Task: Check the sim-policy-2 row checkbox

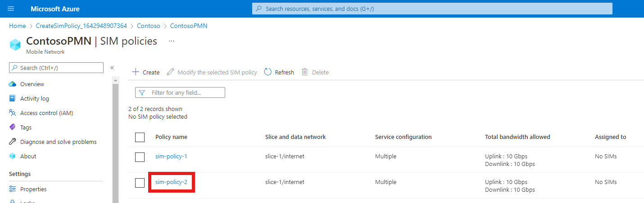Action: 140,182
